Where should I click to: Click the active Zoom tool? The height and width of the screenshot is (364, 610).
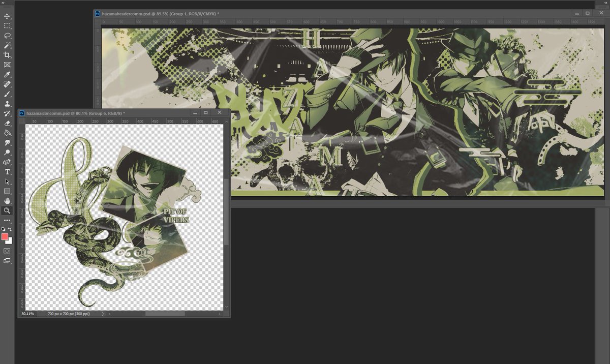7,210
